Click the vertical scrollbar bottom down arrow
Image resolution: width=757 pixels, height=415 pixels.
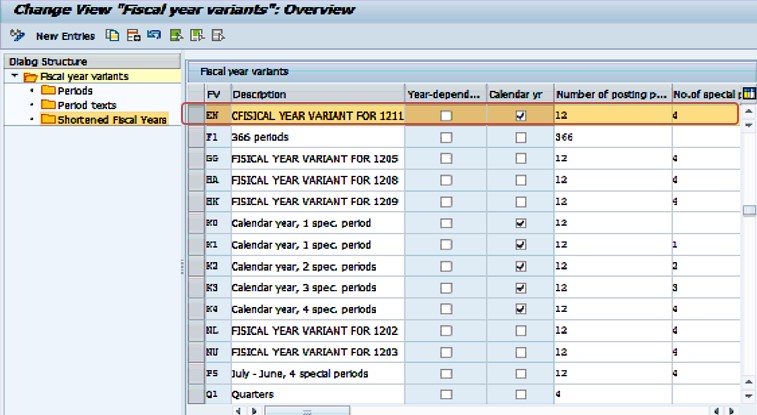[749, 396]
